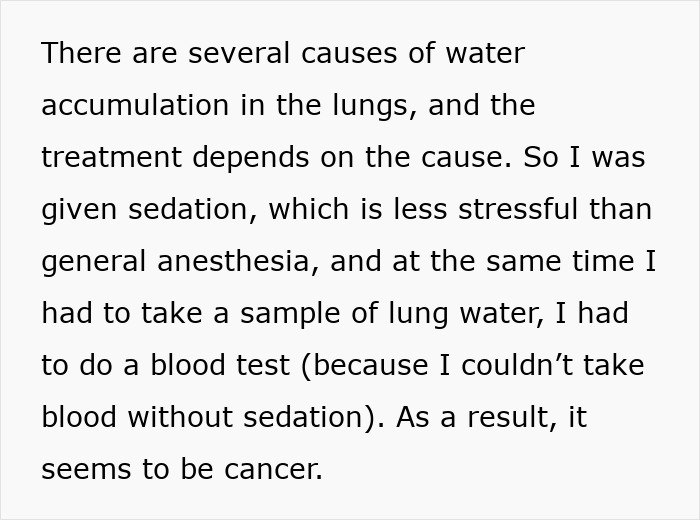700x520 pixels.
Task: Click the word "There" at the start of the paragraph
Action: (x=81, y=53)
